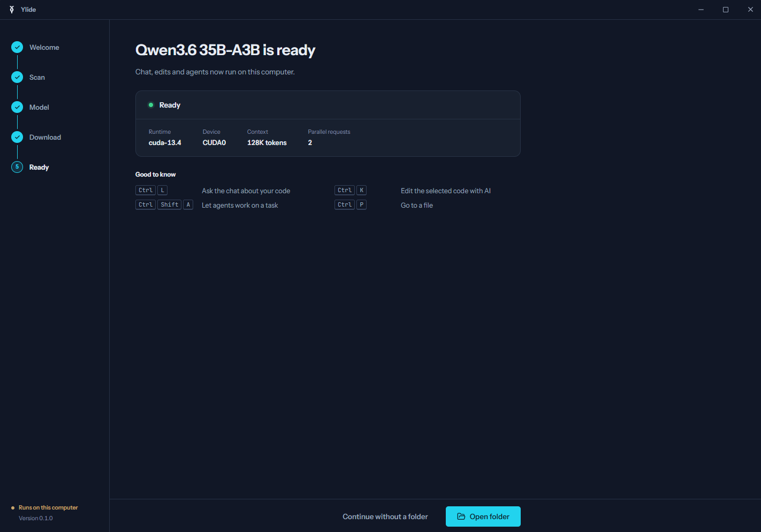Click the P key badge
The width and height of the screenshot is (761, 532).
point(362,204)
